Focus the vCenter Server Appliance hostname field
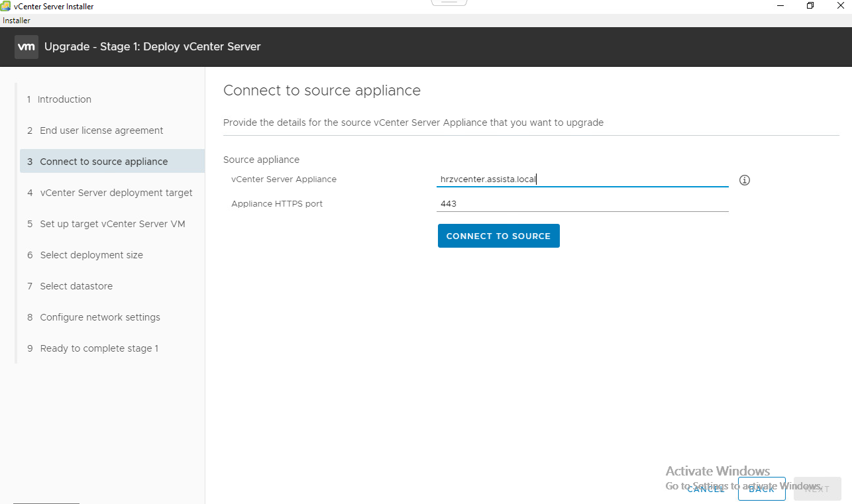This screenshot has height=504, width=852. (x=582, y=179)
